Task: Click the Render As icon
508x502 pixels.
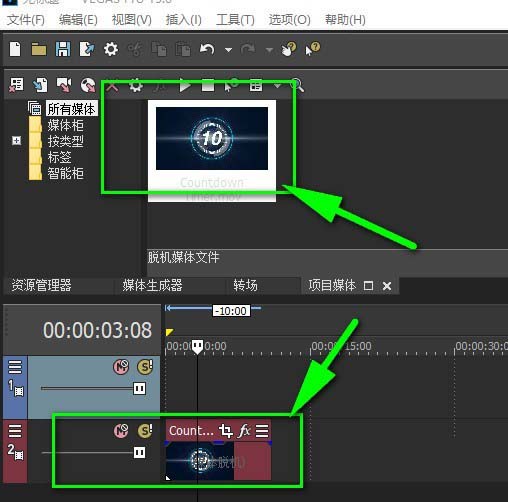Action: coord(87,49)
